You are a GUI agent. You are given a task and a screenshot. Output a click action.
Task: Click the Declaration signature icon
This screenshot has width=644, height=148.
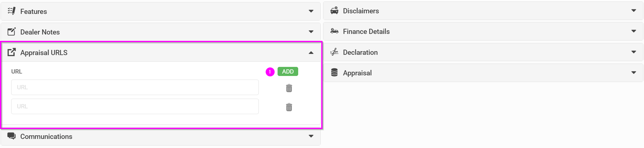click(x=334, y=52)
